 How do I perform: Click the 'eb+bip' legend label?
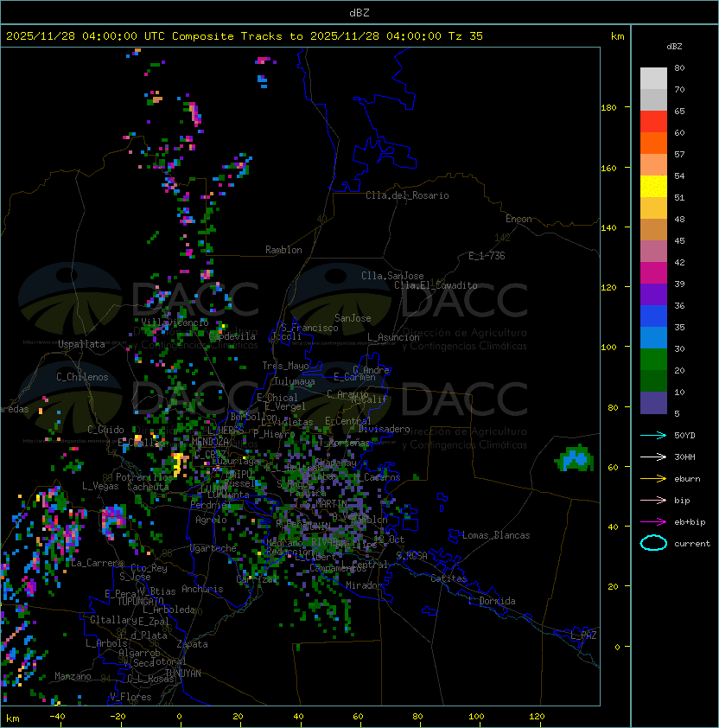[x=690, y=522]
